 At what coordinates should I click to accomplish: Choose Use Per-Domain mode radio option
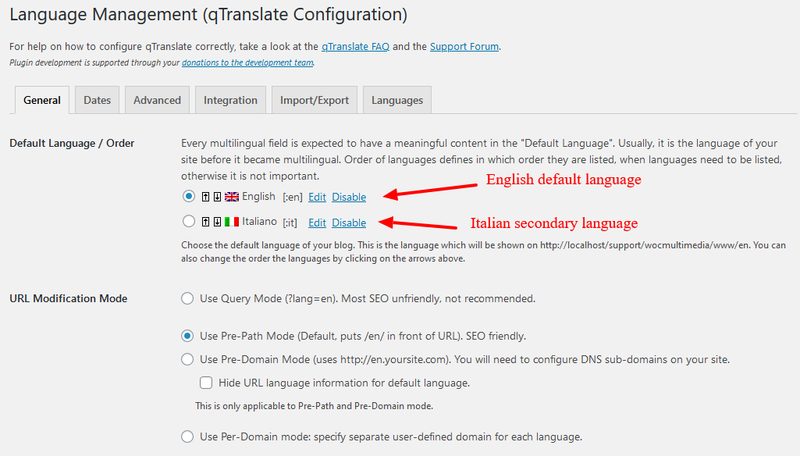point(187,437)
